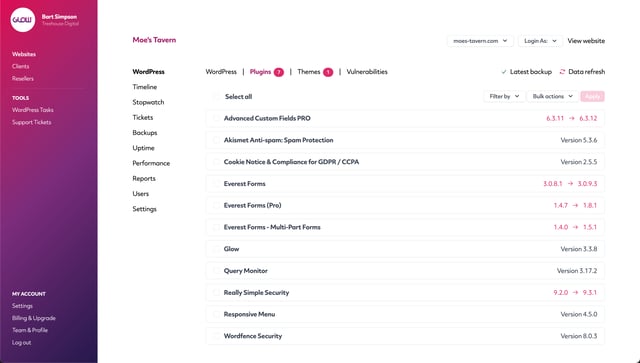Select the Responsive Menu checkbox
Image resolution: width=640 pixels, height=363 pixels.
(216, 314)
